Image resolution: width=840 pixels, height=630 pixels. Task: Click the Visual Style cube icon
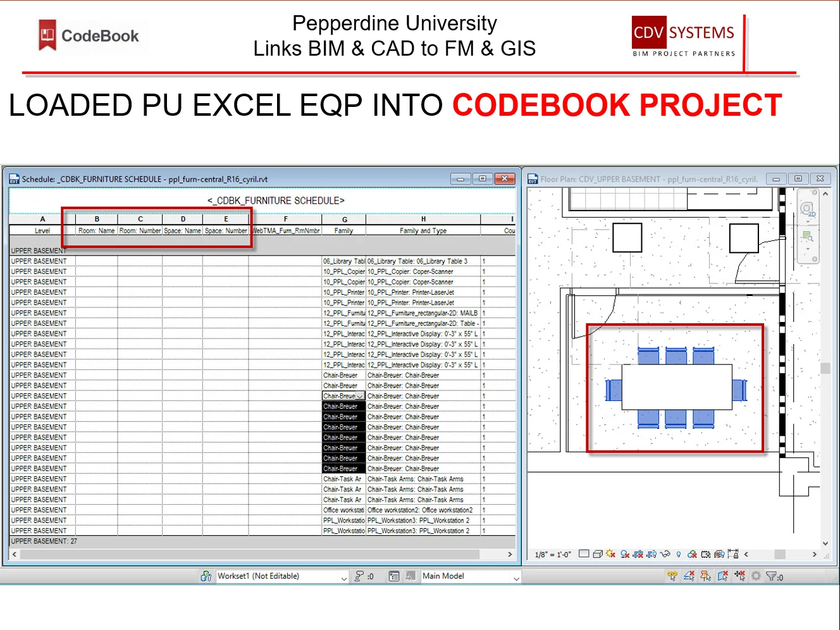coord(597,554)
